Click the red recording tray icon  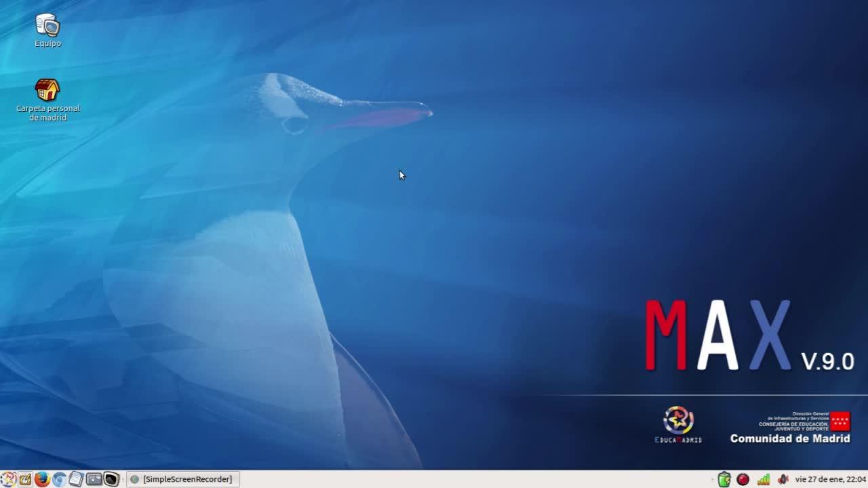point(743,479)
